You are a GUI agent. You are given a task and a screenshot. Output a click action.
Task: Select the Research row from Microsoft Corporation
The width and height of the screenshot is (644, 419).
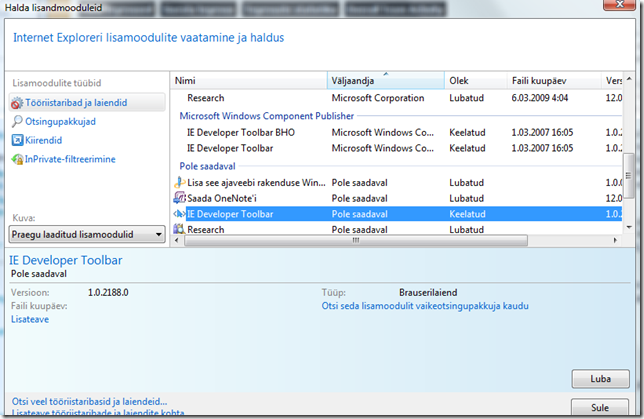pyautogui.click(x=397, y=98)
